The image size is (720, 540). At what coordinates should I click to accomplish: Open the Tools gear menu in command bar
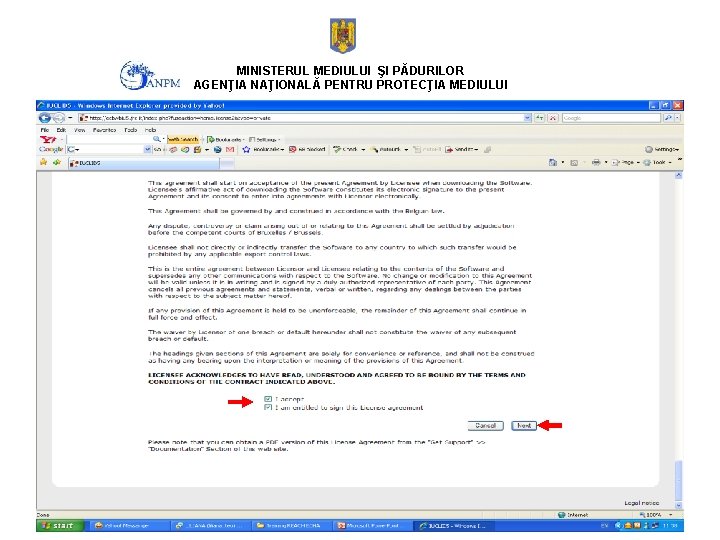point(658,163)
